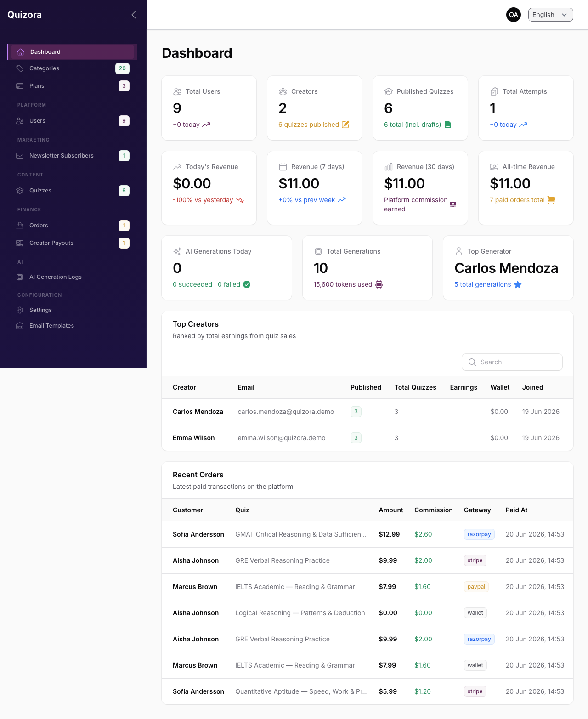
Task: Click the $12.99 amount cell
Action: pyautogui.click(x=389, y=534)
